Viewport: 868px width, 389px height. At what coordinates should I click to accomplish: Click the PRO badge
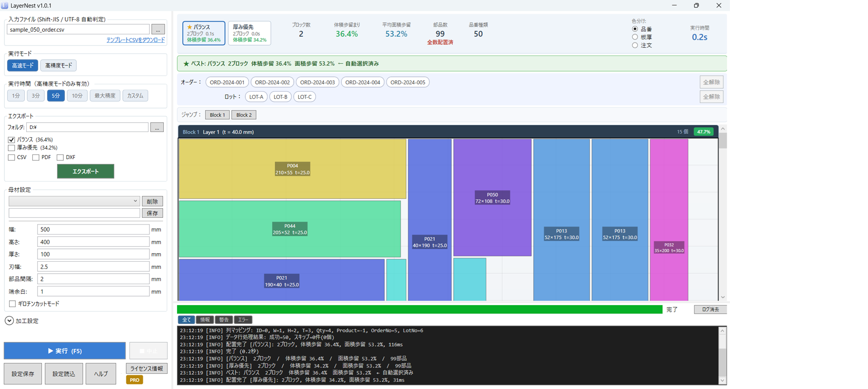[x=135, y=380]
